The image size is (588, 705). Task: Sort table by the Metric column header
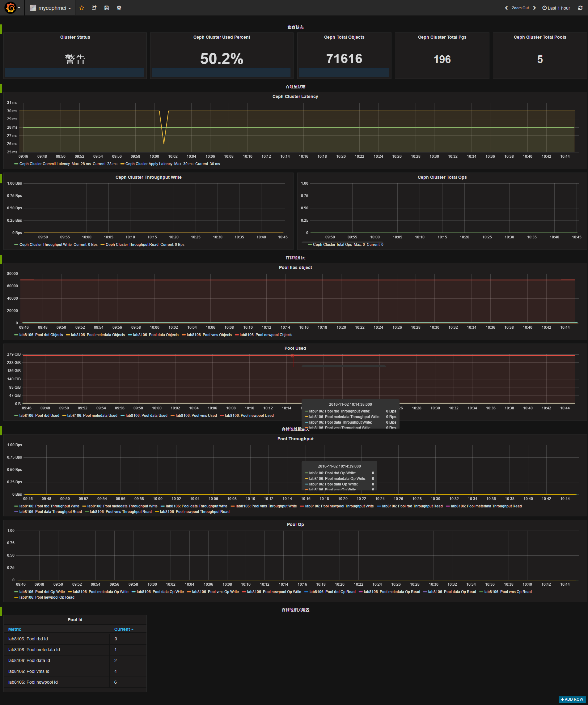(15, 629)
